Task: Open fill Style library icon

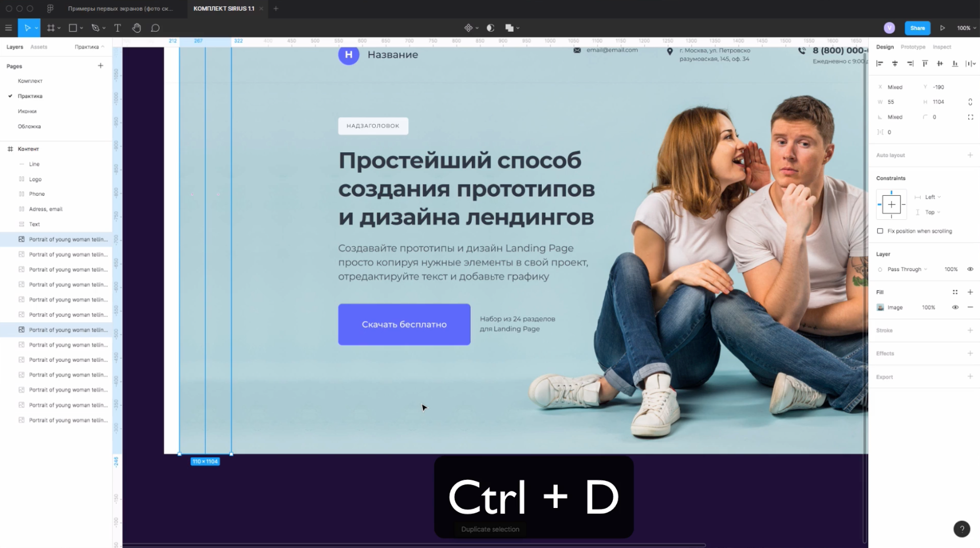Action: point(955,292)
